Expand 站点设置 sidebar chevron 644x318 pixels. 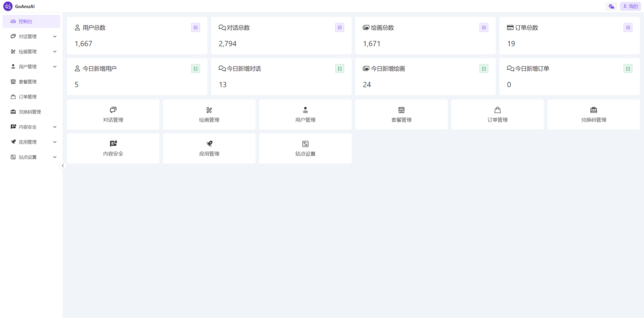coord(55,157)
